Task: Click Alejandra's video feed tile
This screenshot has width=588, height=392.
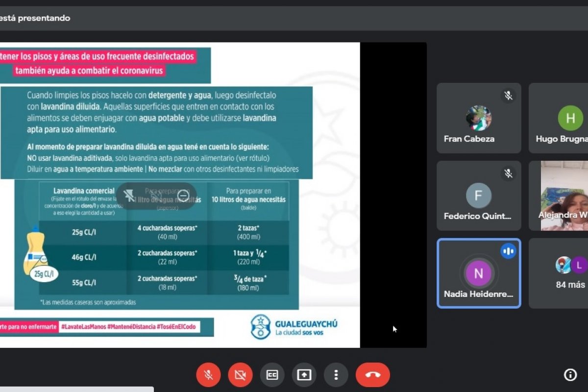Action: click(563, 195)
